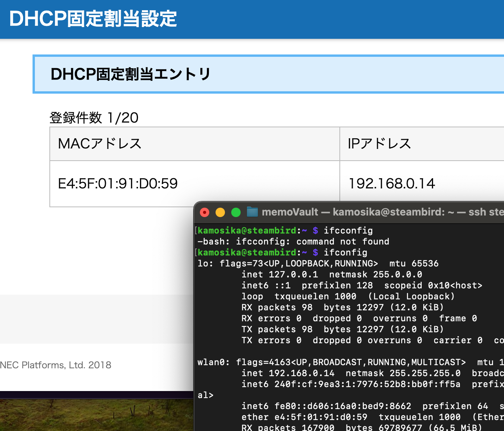Click the blue folder icon in terminal title bar
The width and height of the screenshot is (504, 431).
coord(252,212)
